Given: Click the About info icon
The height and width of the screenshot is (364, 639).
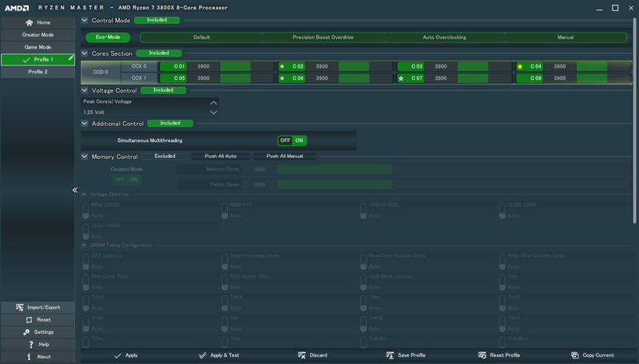Looking at the screenshot, I should (x=29, y=357).
